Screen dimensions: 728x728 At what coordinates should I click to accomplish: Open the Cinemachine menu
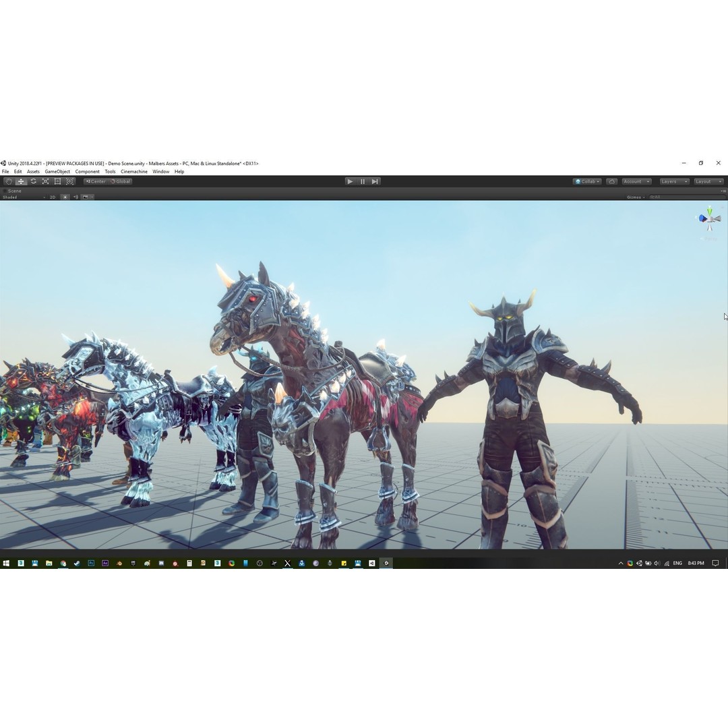134,172
